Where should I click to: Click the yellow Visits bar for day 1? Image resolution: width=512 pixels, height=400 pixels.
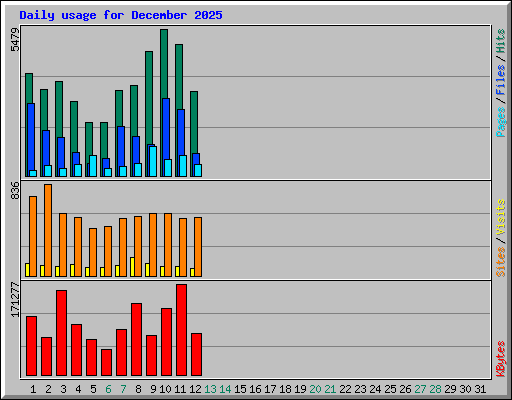tap(27, 270)
